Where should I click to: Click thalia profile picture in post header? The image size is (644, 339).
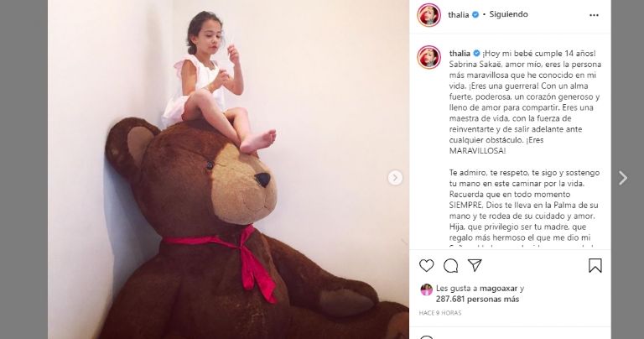(428, 15)
